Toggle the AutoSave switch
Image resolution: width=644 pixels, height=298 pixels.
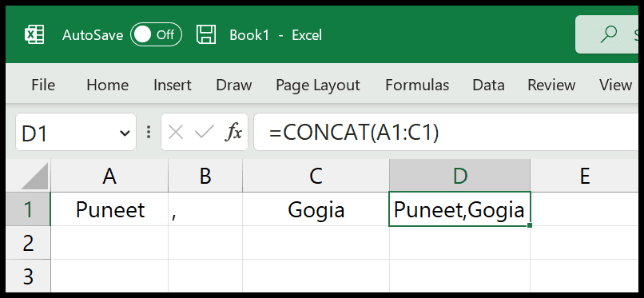(156, 34)
